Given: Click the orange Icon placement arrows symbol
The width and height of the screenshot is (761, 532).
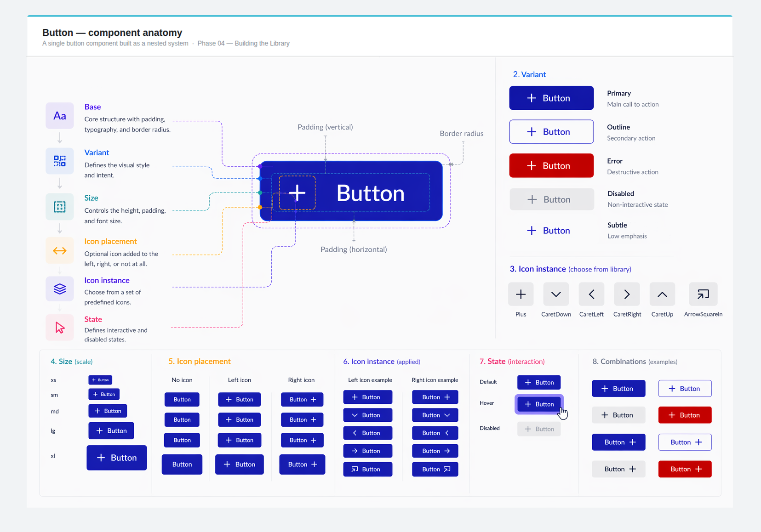Looking at the screenshot, I should [59, 250].
